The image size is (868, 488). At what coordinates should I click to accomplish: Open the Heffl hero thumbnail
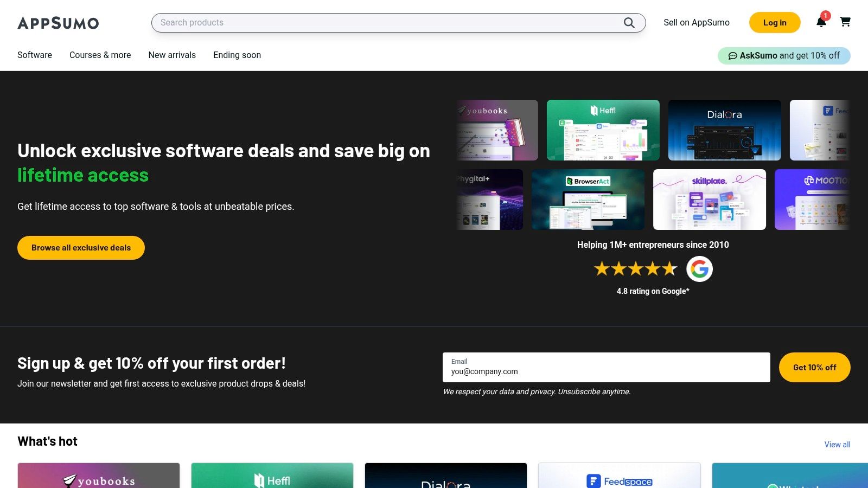603,130
